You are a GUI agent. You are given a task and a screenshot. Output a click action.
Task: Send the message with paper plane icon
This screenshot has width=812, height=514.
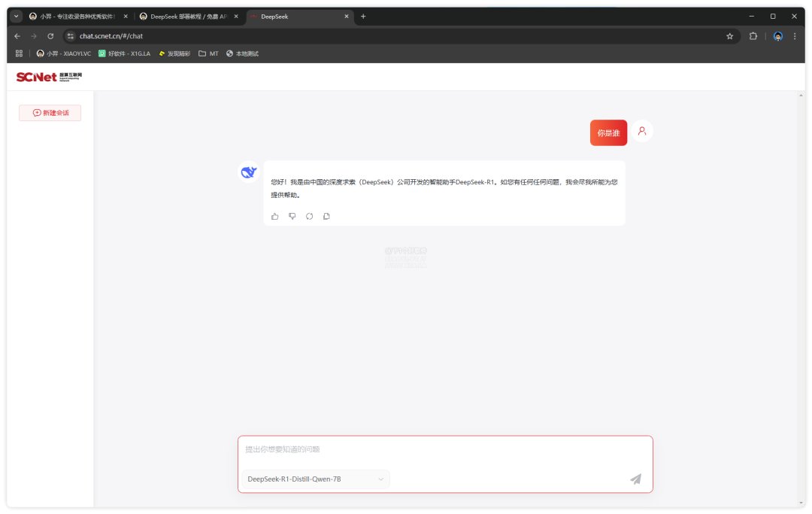pos(635,479)
